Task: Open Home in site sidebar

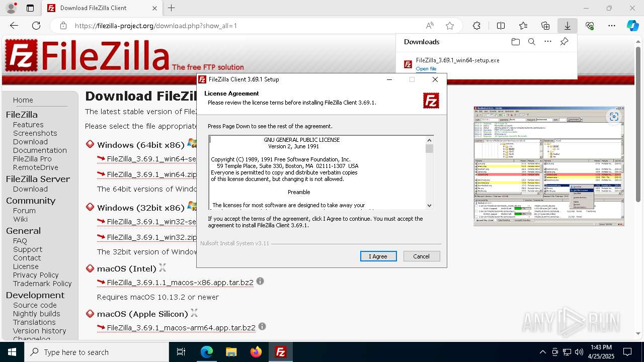Action: point(23,100)
